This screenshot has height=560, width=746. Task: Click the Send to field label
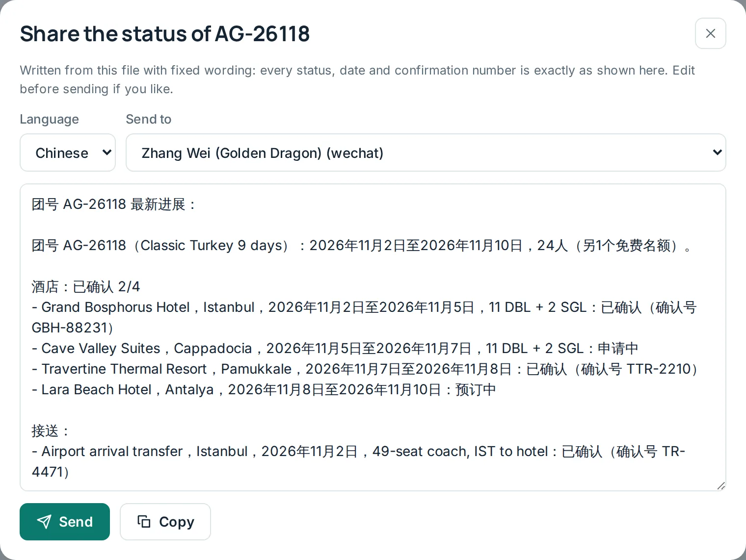pyautogui.click(x=149, y=119)
